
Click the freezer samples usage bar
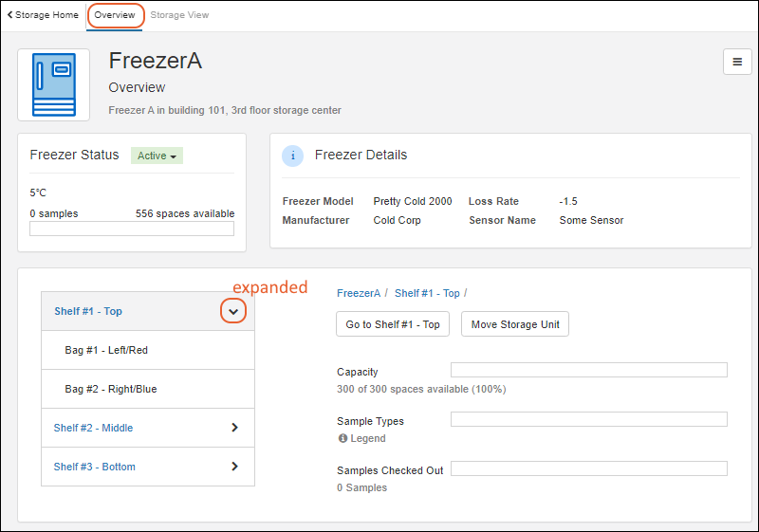click(132, 229)
